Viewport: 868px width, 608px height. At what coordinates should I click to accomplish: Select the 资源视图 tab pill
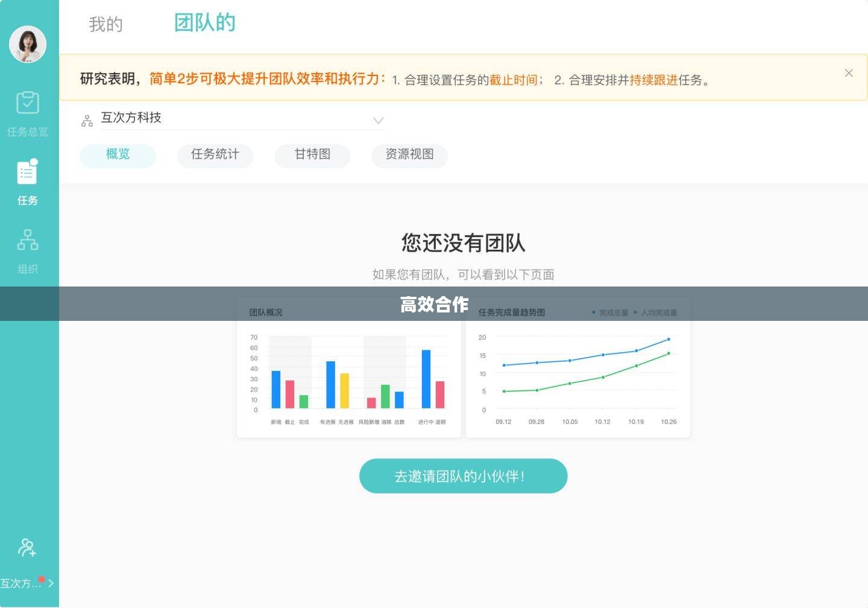(x=409, y=155)
